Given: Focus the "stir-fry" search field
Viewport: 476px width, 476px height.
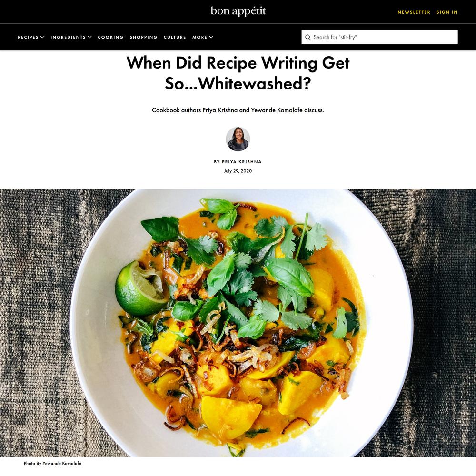Looking at the screenshot, I should pos(379,37).
